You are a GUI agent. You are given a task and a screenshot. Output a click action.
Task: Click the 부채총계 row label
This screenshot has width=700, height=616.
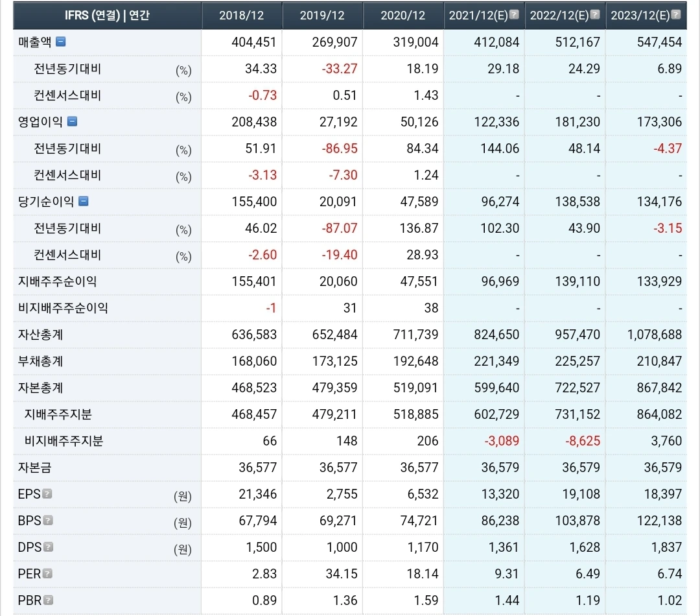pos(40,361)
